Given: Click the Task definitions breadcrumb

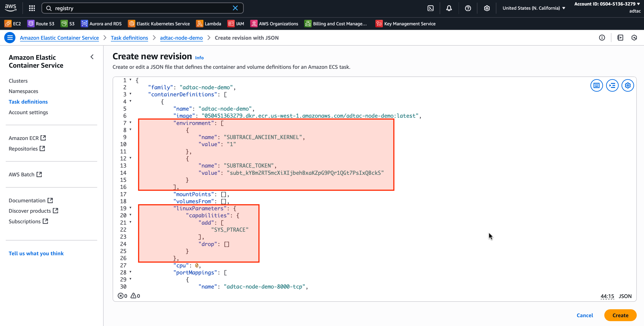Looking at the screenshot, I should (x=129, y=38).
